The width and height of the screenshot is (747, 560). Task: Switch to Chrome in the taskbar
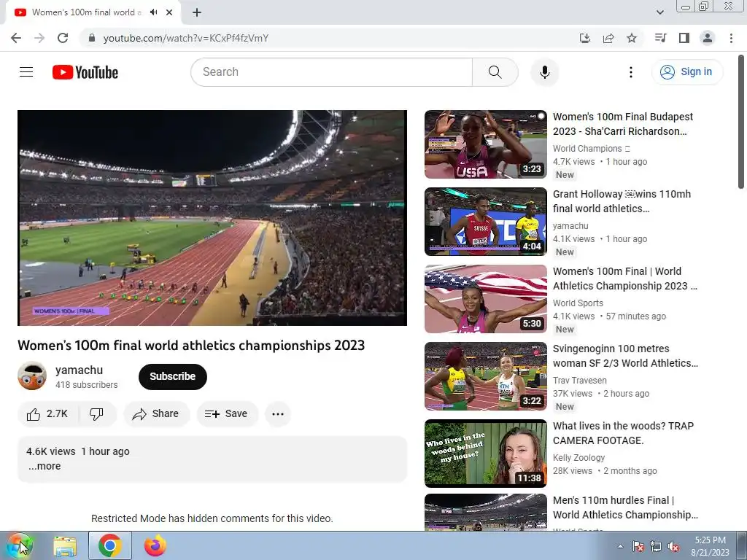[x=109, y=545]
